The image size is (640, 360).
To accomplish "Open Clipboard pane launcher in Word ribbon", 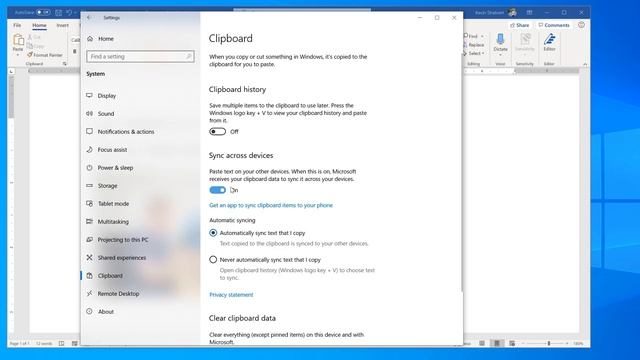I will point(64,64).
